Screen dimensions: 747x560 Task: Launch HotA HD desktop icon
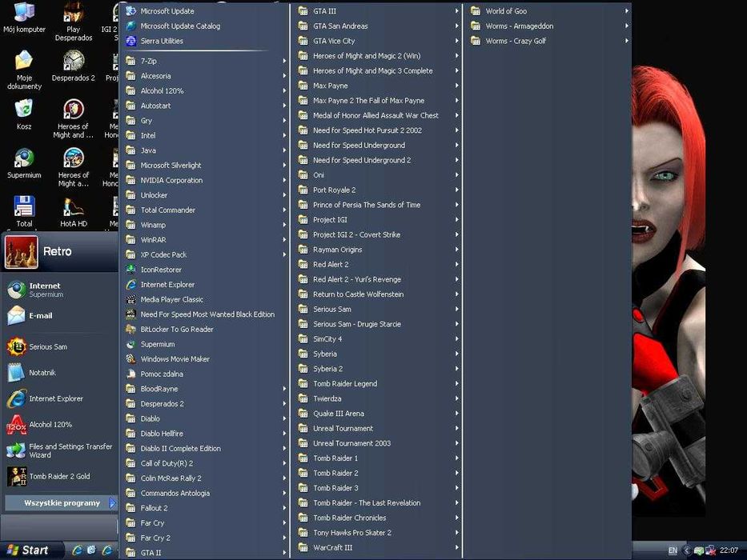74,211
